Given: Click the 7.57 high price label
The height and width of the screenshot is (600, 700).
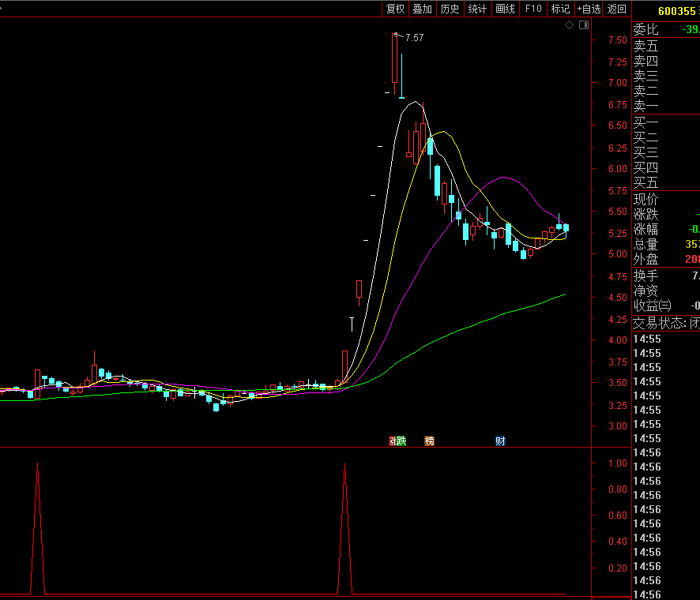Looking at the screenshot, I should click(414, 38).
